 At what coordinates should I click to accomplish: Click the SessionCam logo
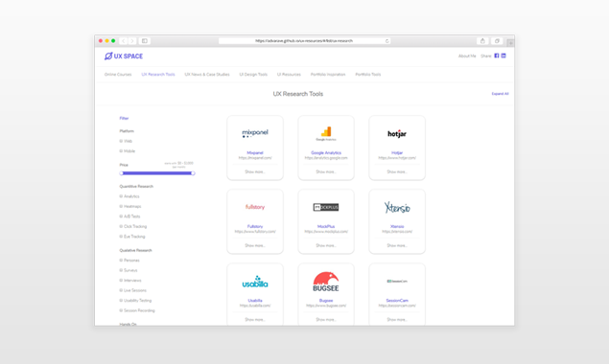(x=397, y=281)
